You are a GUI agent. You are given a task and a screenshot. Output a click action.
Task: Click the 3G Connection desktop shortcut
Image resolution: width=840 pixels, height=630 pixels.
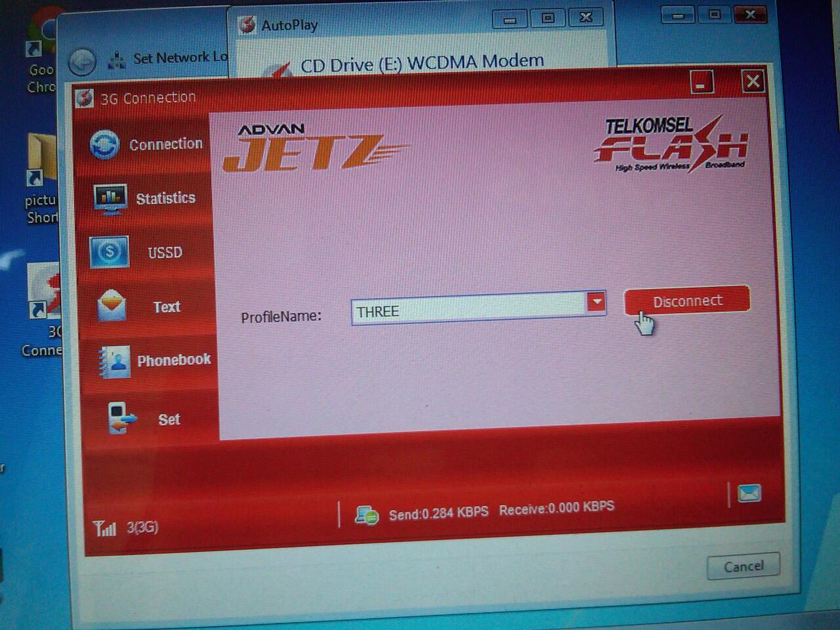(x=43, y=308)
